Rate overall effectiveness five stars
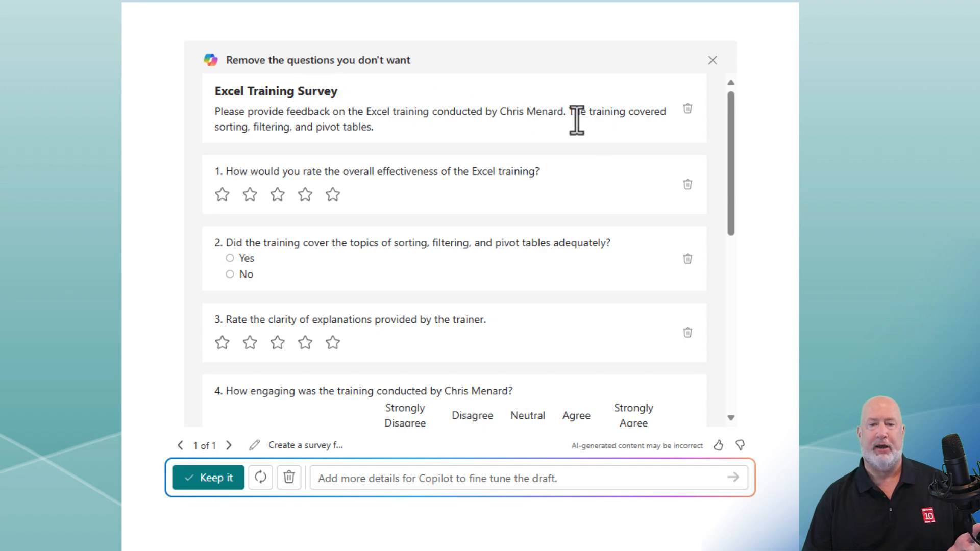The height and width of the screenshot is (551, 980). (332, 194)
